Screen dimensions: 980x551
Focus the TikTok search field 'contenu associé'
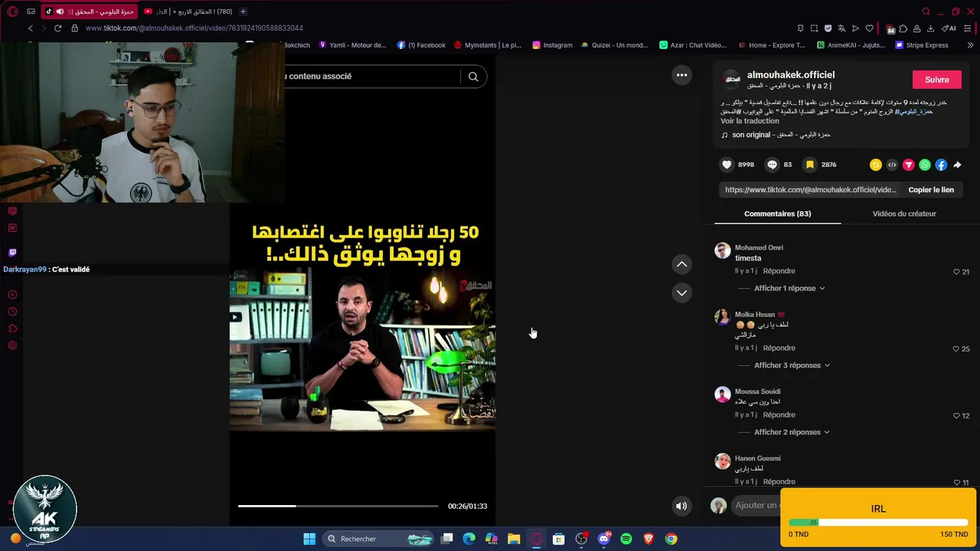click(x=371, y=77)
